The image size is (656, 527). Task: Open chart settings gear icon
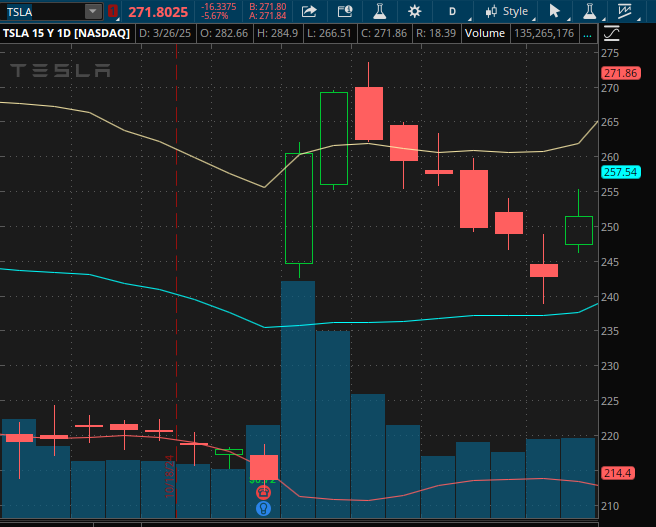[415, 11]
